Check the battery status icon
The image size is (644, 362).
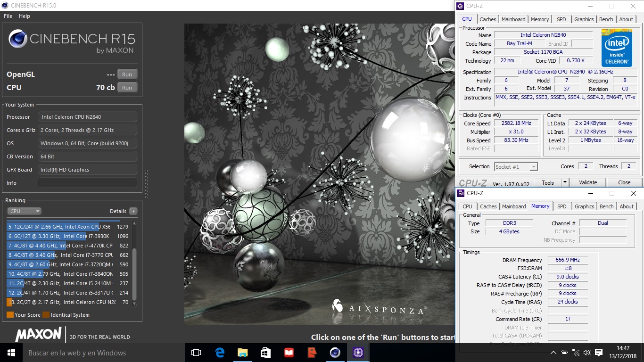pos(564,353)
